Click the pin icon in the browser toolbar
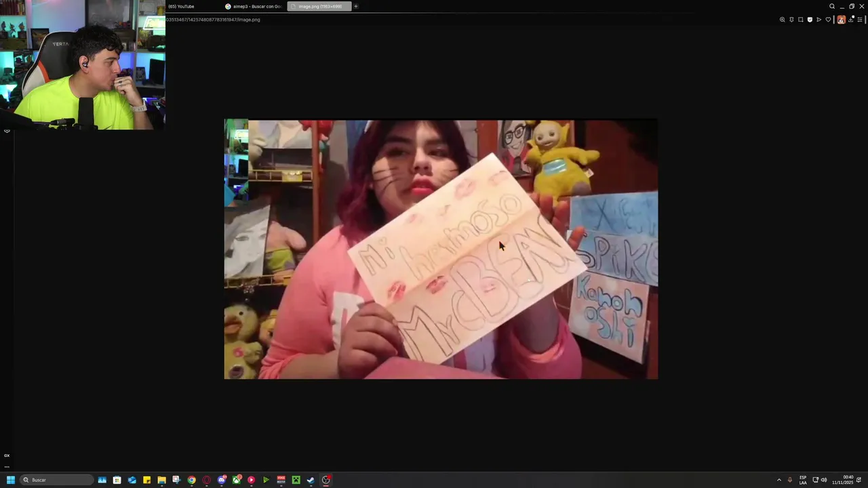The image size is (868, 488). click(x=791, y=20)
